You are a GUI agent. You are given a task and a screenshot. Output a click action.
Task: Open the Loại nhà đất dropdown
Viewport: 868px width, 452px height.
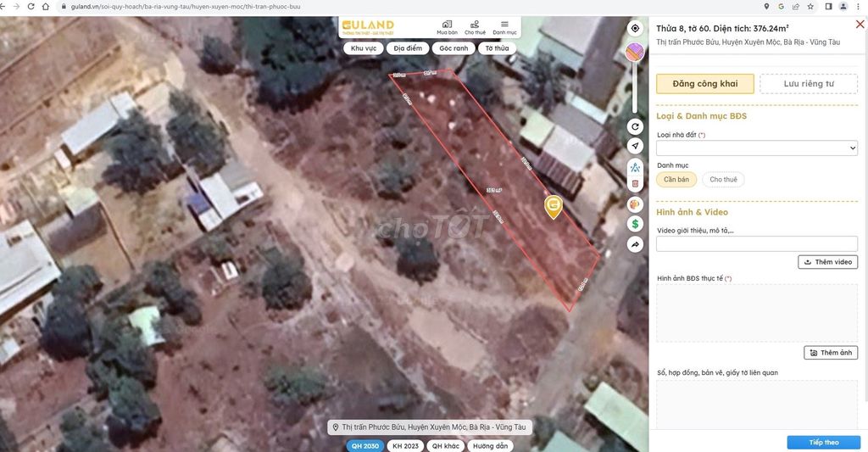757,148
